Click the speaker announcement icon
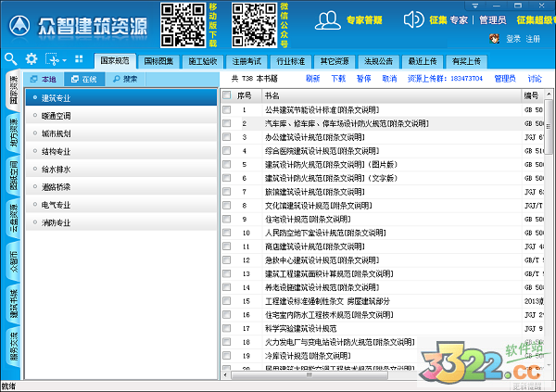This screenshot has height=392, width=556. [x=411, y=19]
